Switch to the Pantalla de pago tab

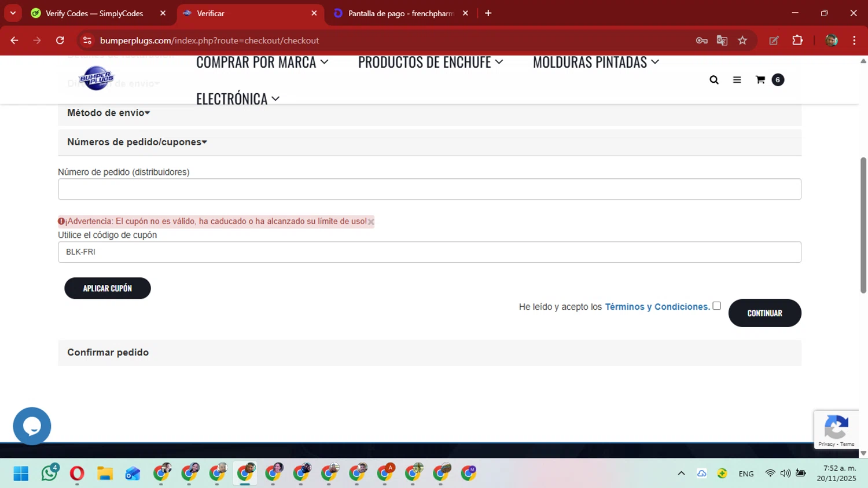pyautogui.click(x=400, y=13)
